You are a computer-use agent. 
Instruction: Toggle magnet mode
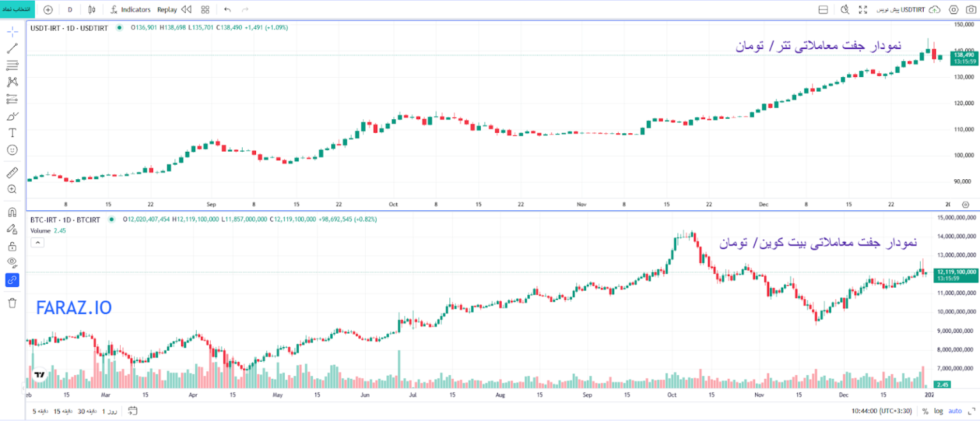click(12, 212)
